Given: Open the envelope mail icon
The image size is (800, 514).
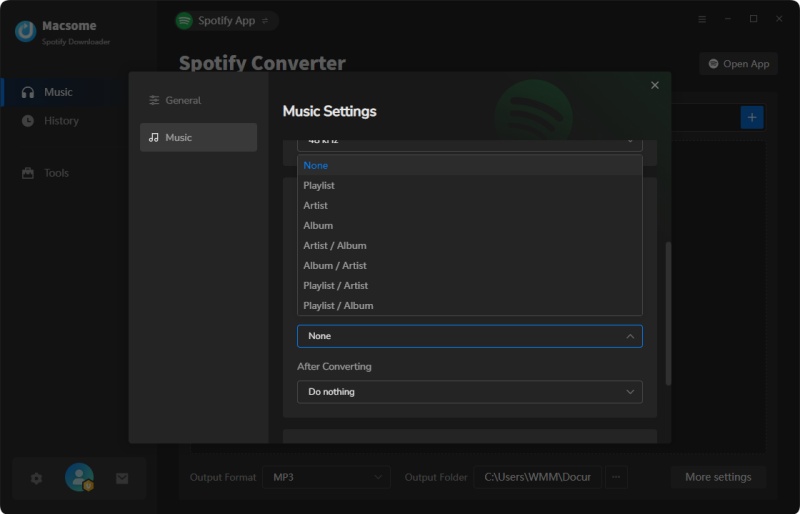Looking at the screenshot, I should tap(122, 478).
